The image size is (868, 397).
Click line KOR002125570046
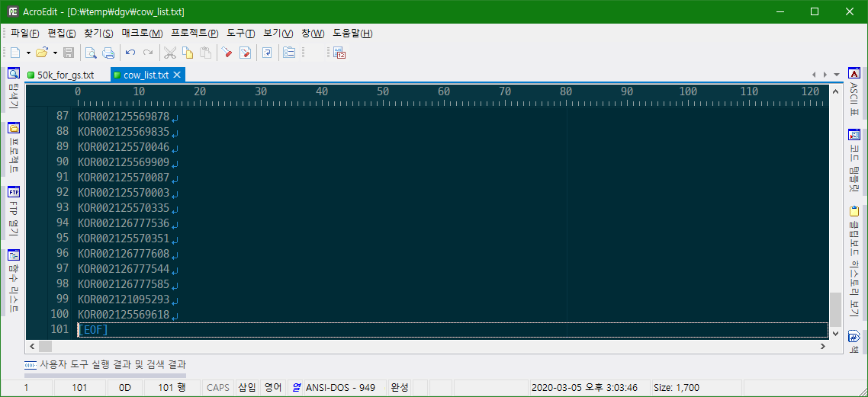click(x=124, y=148)
